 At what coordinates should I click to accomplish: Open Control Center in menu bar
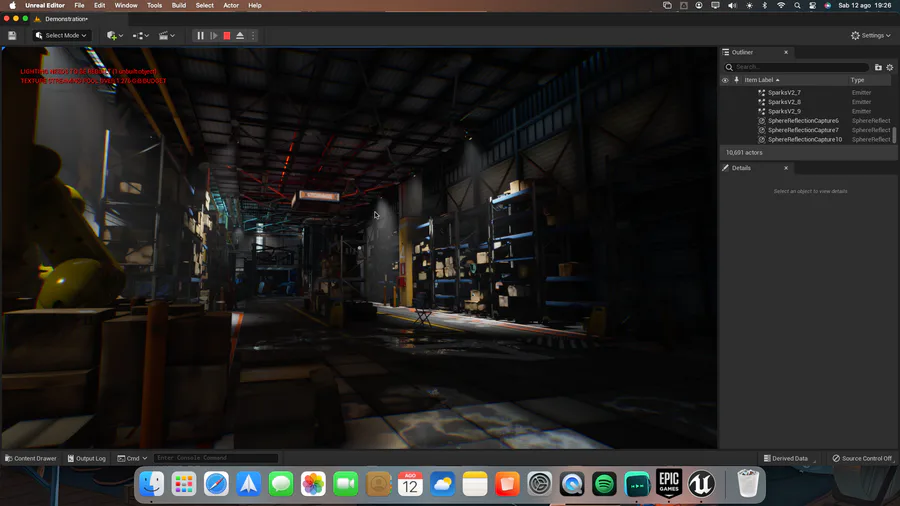(812, 5)
